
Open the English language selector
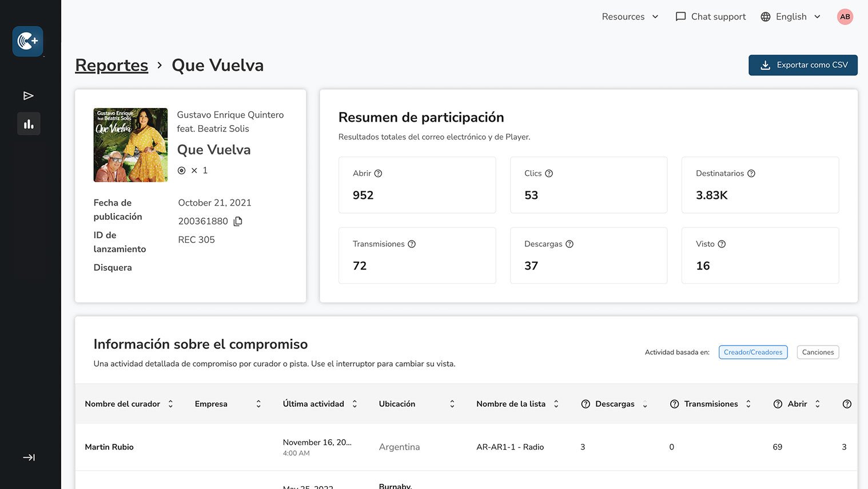point(791,17)
